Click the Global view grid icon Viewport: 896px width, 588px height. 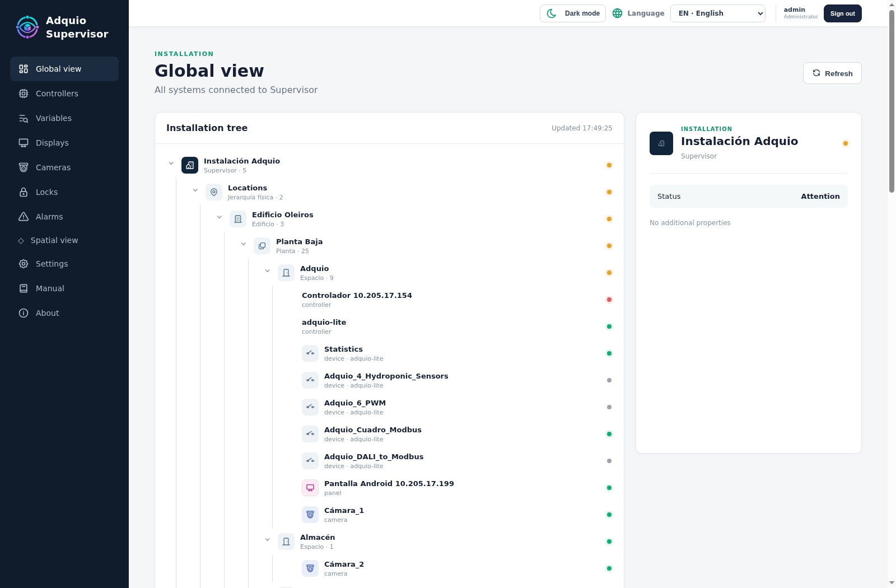tap(24, 69)
